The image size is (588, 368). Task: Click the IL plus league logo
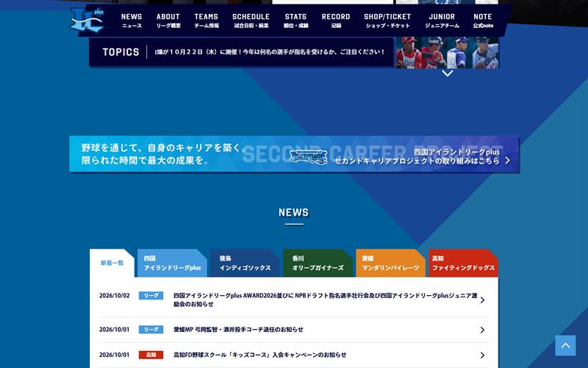[x=87, y=21]
